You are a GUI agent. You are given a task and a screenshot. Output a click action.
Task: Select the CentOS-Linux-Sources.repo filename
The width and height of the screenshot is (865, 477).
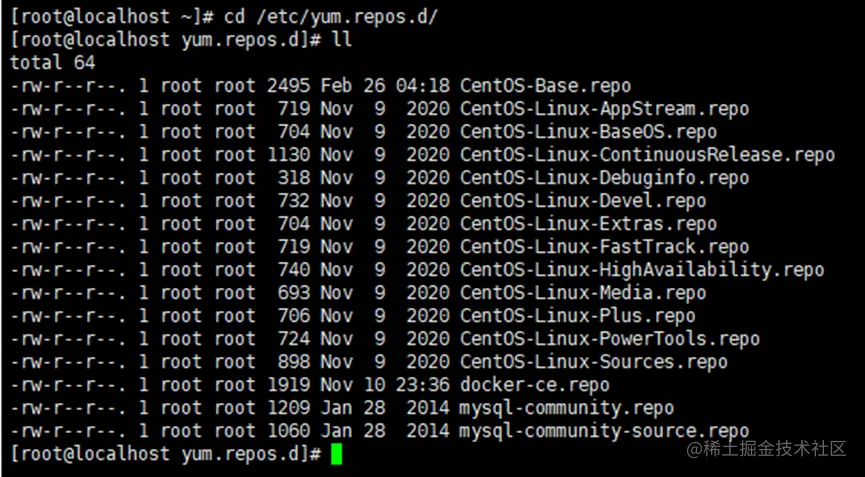click(x=594, y=362)
